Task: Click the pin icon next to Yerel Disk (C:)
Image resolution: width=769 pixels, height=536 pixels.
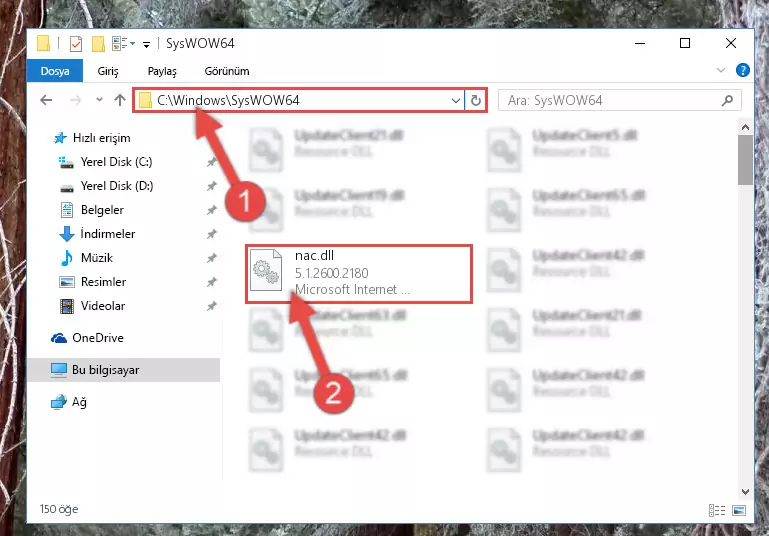Action: (x=211, y=162)
